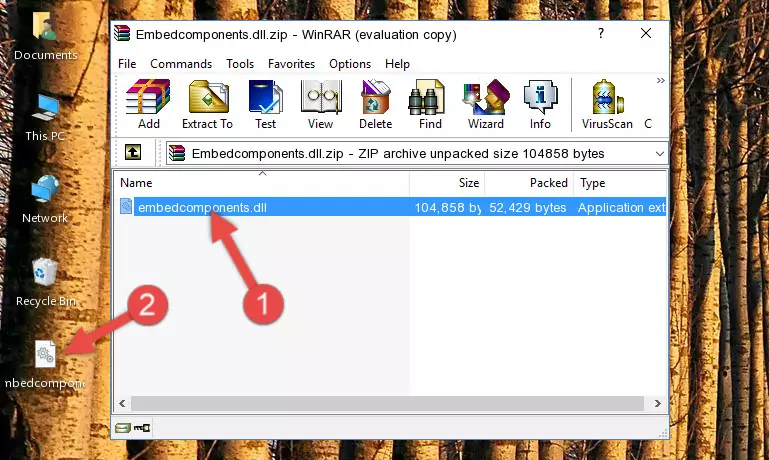Select the Embedcomponents file on desktop

[x=45, y=365]
